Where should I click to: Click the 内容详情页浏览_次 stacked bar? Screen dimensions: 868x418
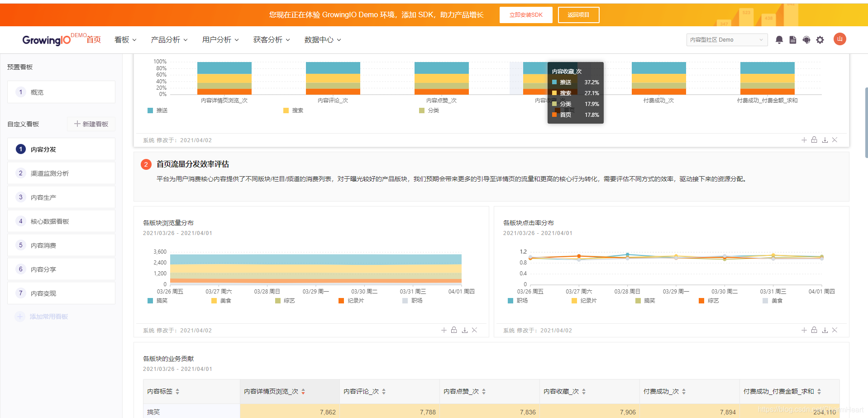tap(224, 78)
